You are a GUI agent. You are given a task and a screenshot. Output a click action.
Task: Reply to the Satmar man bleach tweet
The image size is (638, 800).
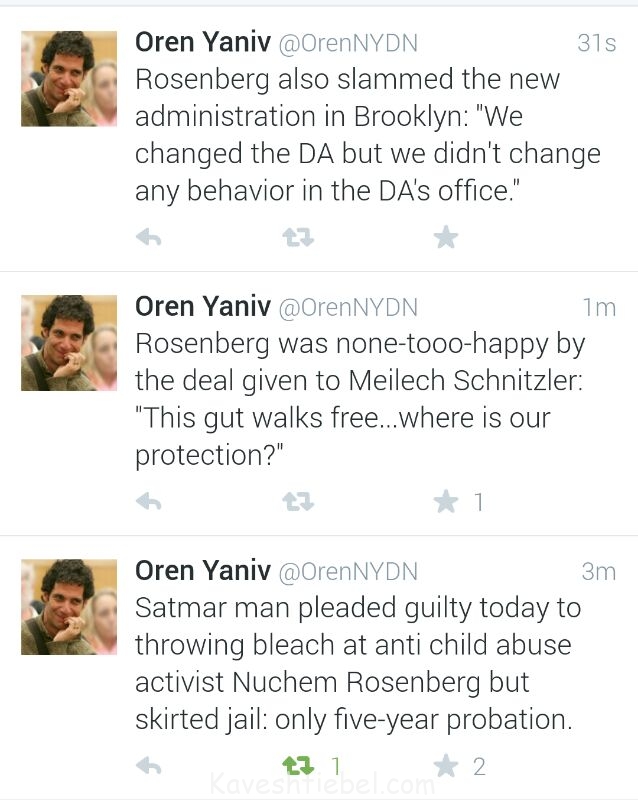(148, 766)
